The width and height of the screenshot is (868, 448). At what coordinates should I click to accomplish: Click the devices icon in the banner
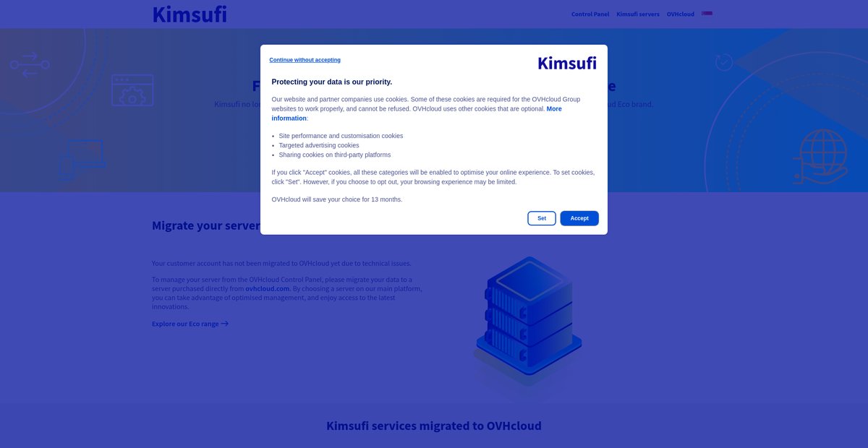pyautogui.click(x=82, y=158)
